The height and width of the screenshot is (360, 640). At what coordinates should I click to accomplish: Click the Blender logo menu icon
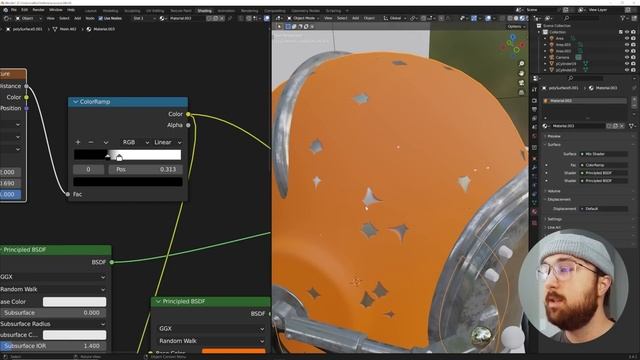(5, 10)
